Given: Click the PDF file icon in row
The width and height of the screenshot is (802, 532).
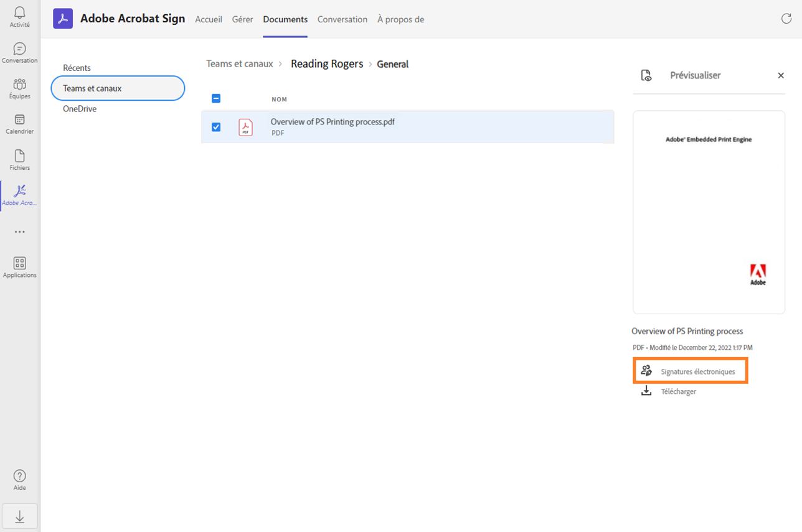Looking at the screenshot, I should (x=246, y=127).
